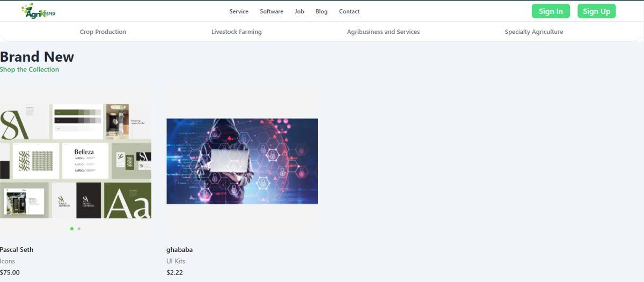Go to the Job page
This screenshot has width=644, height=282.
[299, 11]
